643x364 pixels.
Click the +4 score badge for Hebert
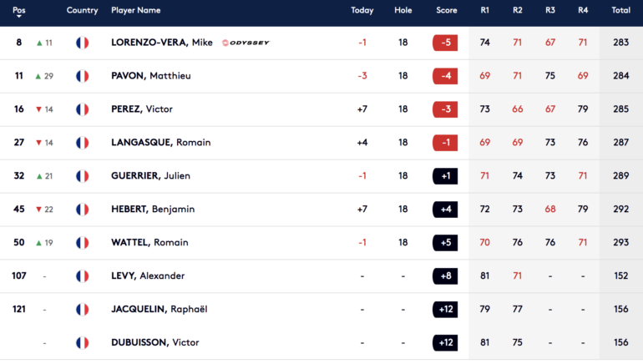pos(445,210)
